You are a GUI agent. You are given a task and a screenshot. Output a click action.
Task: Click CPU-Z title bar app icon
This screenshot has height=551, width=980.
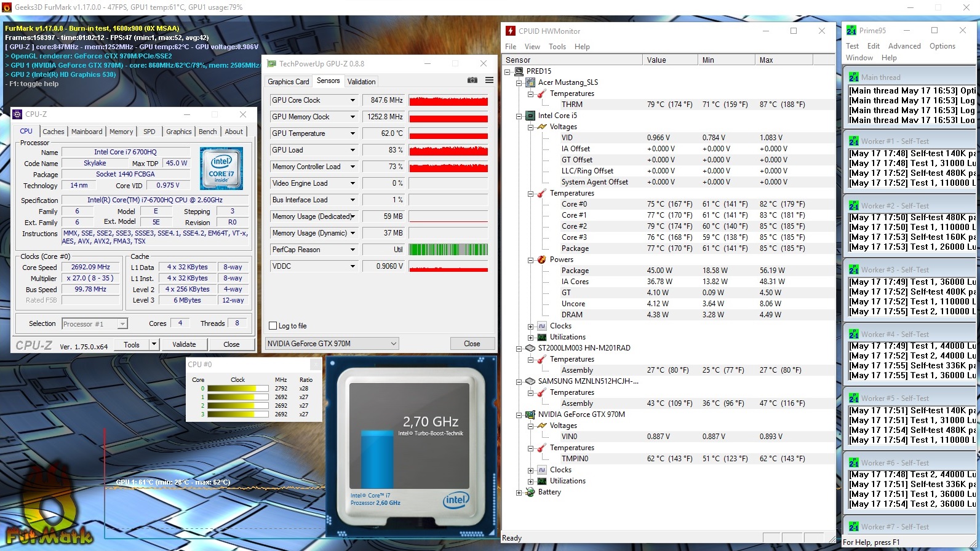(x=17, y=114)
